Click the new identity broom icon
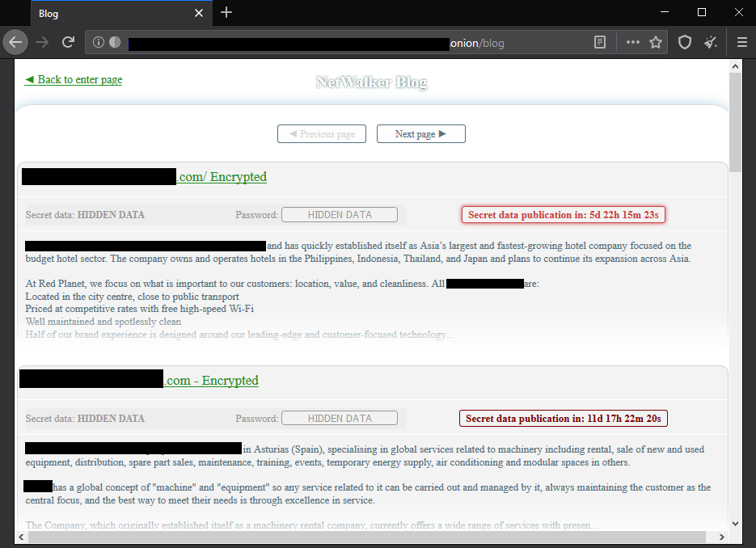The image size is (756, 548). point(711,42)
